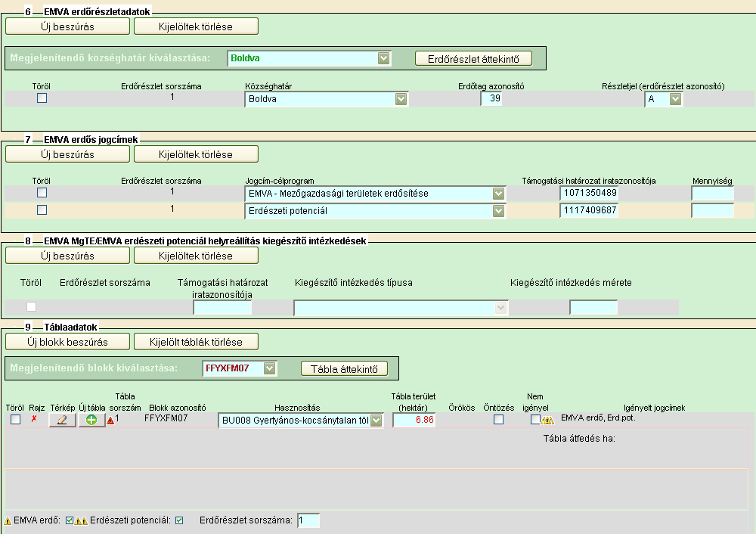Image resolution: width=756 pixels, height=534 pixels.
Task: Click double warning icon before Erdészeti potenciál
Action: tap(81, 521)
